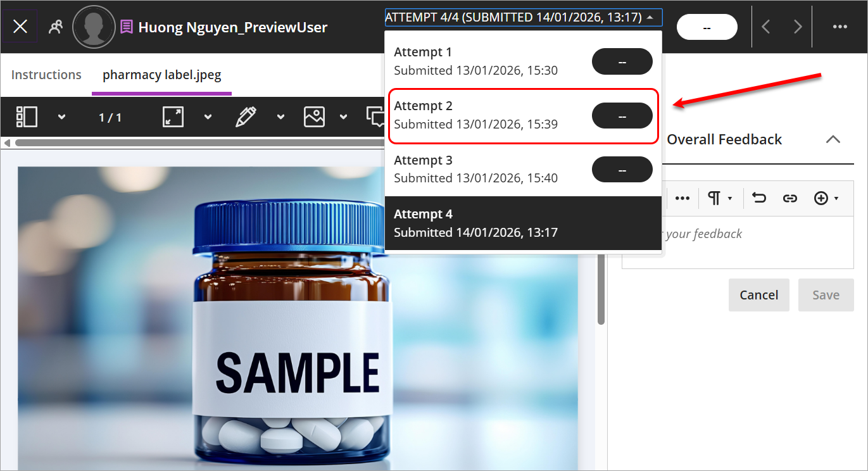Collapse the Overall Feedback section
868x471 pixels.
833,139
